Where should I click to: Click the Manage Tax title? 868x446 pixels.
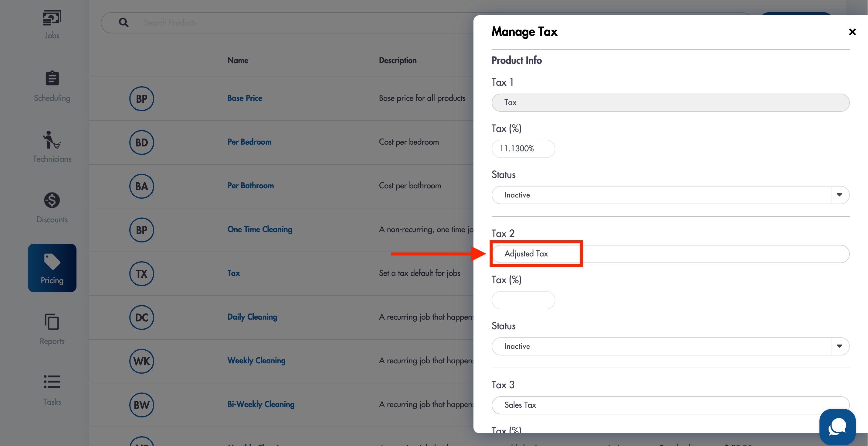[x=524, y=31]
